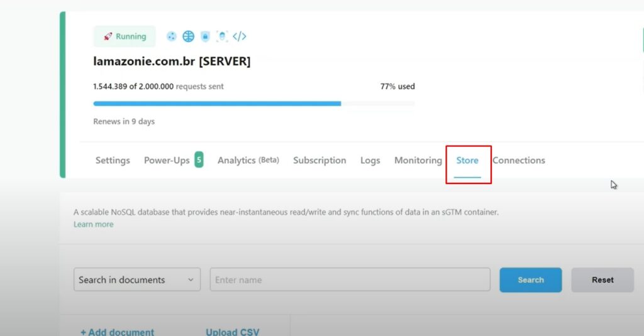644x336 pixels.
Task: Click the 1.544.389 of 2.000.000 requests text
Action: [x=158, y=87]
